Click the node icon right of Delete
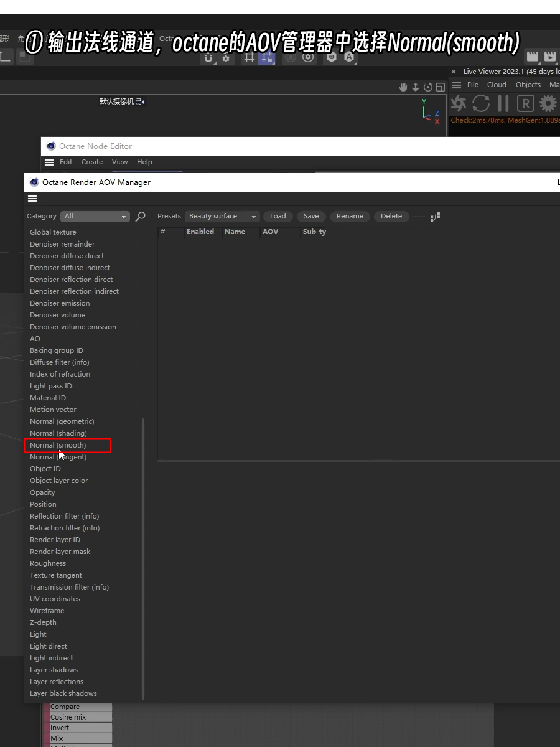This screenshot has width=560, height=747. (435, 216)
